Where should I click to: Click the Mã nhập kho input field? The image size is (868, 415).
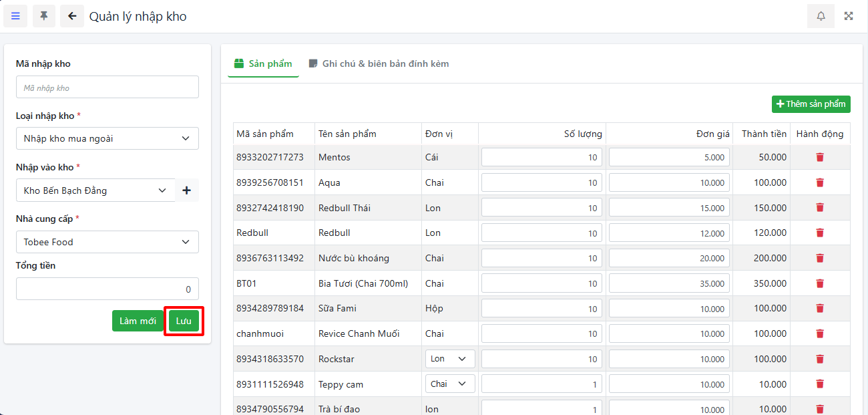tap(107, 88)
